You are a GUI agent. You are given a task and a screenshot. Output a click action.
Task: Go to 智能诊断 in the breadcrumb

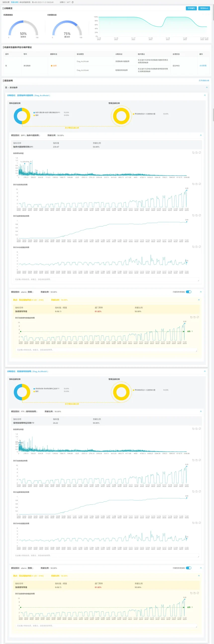[15, 2]
